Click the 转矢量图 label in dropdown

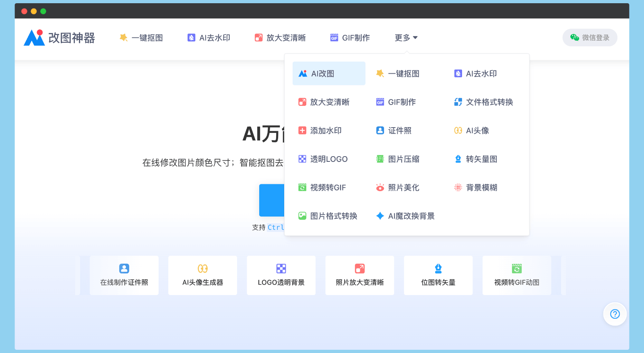coord(481,159)
